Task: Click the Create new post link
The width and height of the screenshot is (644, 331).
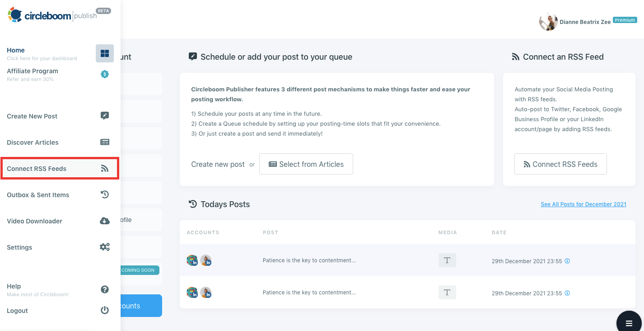Action: coord(218,164)
